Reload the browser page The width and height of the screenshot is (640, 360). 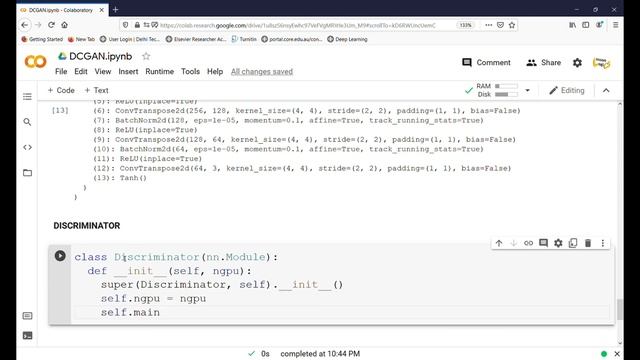tap(51, 25)
